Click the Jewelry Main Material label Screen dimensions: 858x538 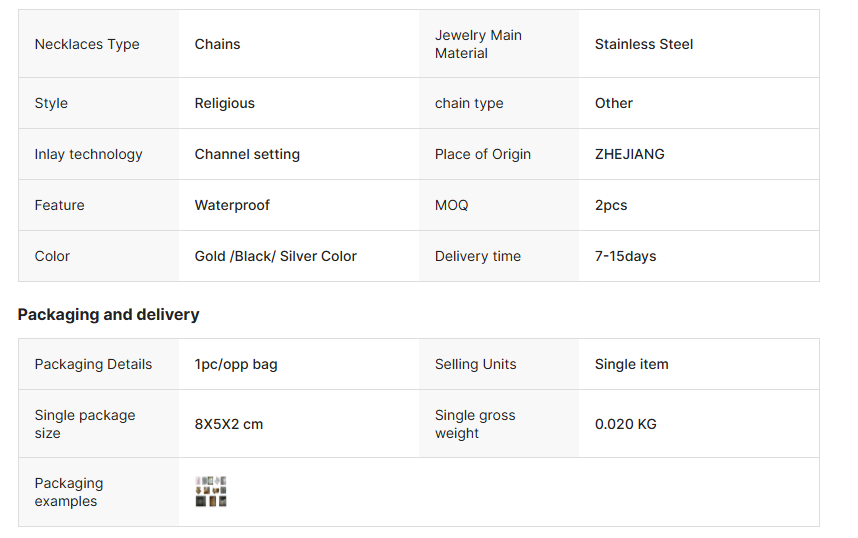(x=478, y=44)
